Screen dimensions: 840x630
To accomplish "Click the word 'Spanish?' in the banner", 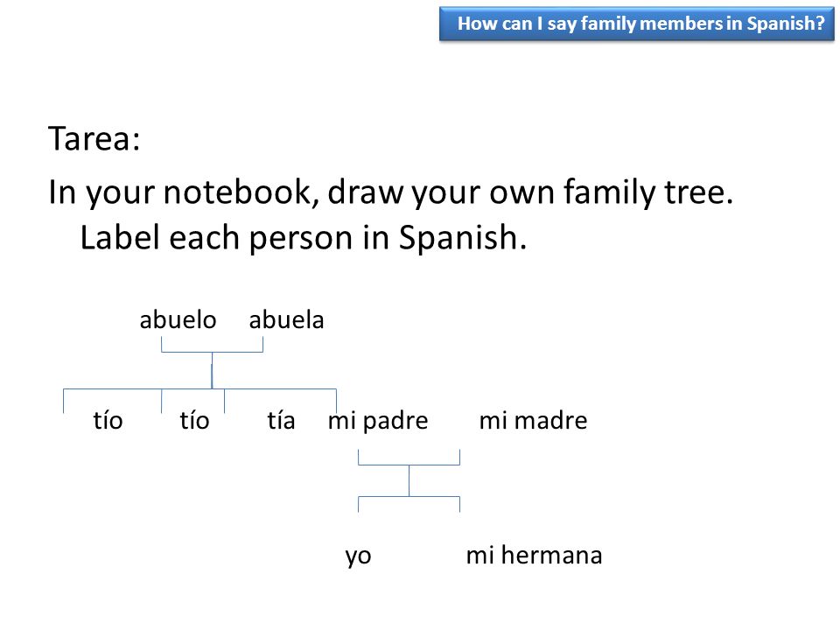I will [786, 24].
